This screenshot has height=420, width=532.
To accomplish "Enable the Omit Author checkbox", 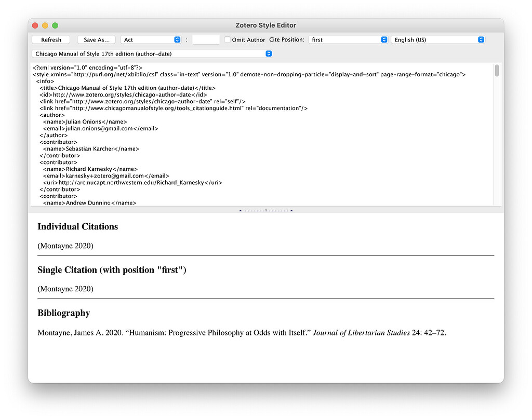I will tap(227, 39).
